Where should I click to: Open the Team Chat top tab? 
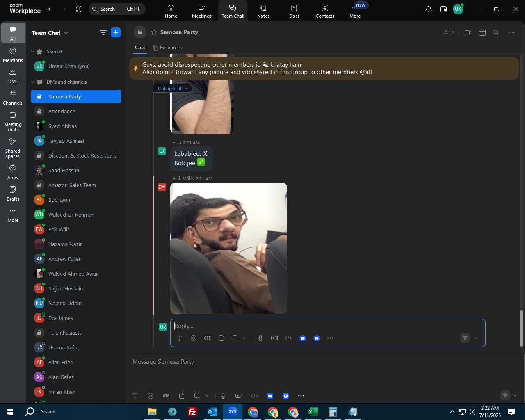tap(233, 11)
